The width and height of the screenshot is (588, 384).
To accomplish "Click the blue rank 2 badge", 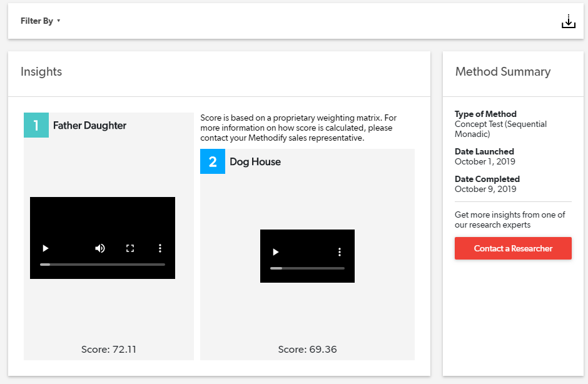I will [213, 161].
